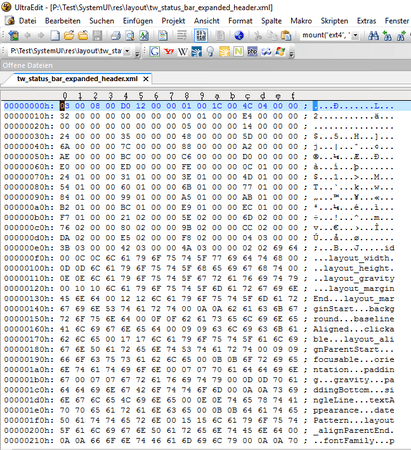
Task: Close the tw_status_bar_expanded_header.xml tab
Action: [146, 79]
